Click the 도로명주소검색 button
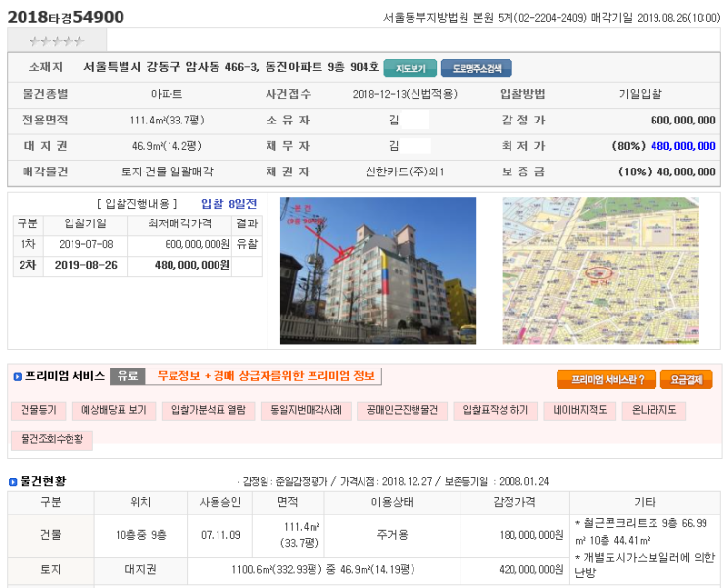Viewport: 728px width, 588px height. coord(476,69)
